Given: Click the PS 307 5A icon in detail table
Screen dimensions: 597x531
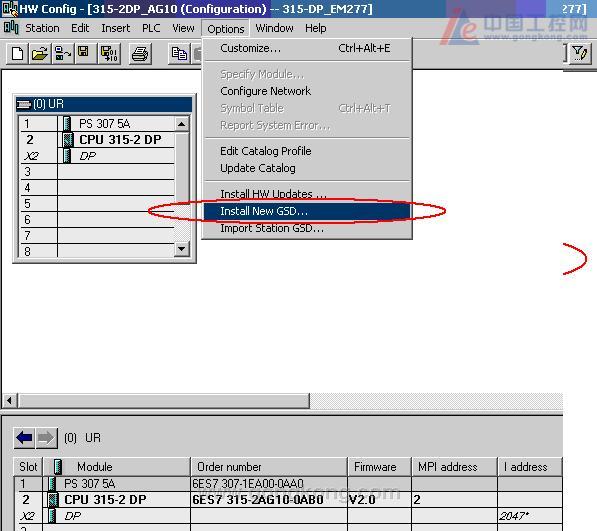Looking at the screenshot, I should pyautogui.click(x=53, y=483).
